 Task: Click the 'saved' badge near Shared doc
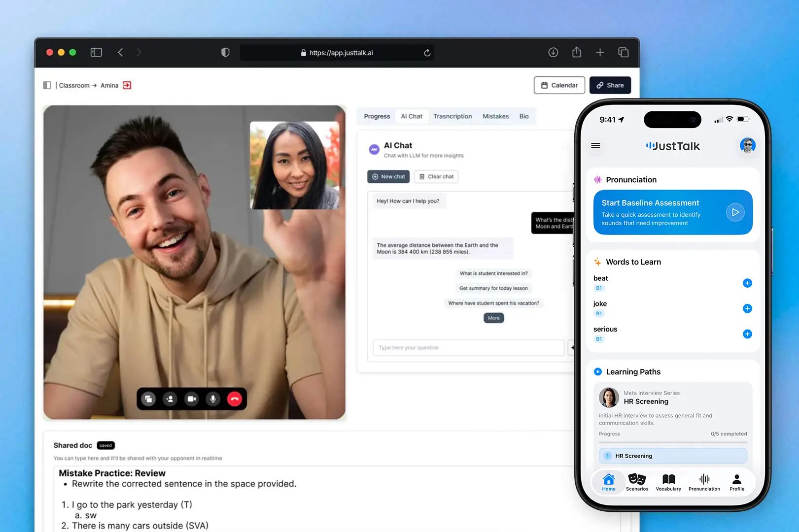point(105,445)
